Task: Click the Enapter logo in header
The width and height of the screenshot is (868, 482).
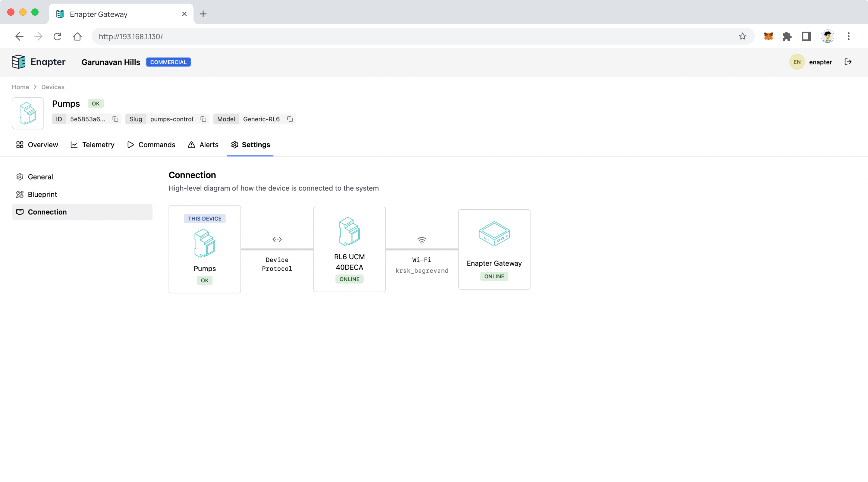Action: 38,62
